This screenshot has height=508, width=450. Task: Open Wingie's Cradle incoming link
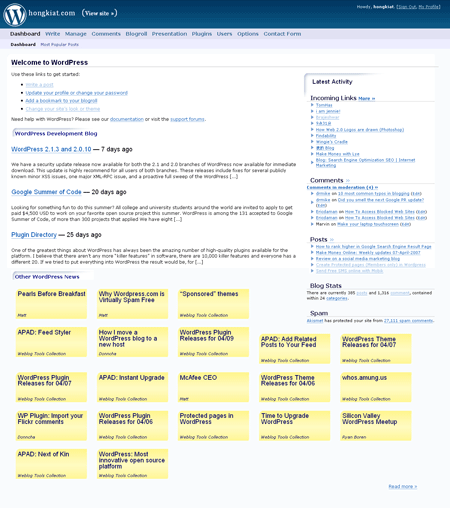tap(332, 142)
